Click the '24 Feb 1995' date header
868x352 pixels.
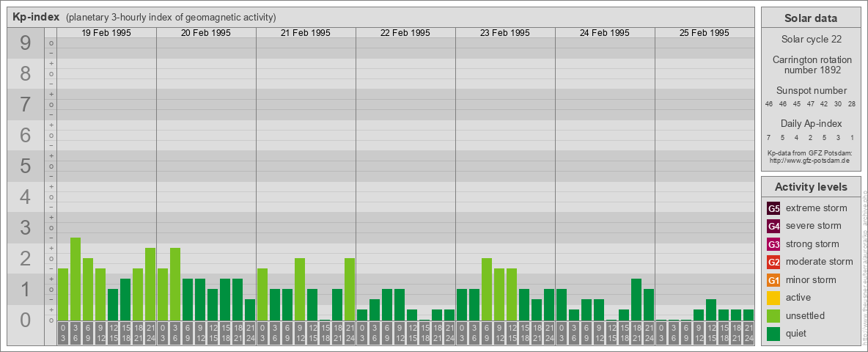click(x=605, y=33)
